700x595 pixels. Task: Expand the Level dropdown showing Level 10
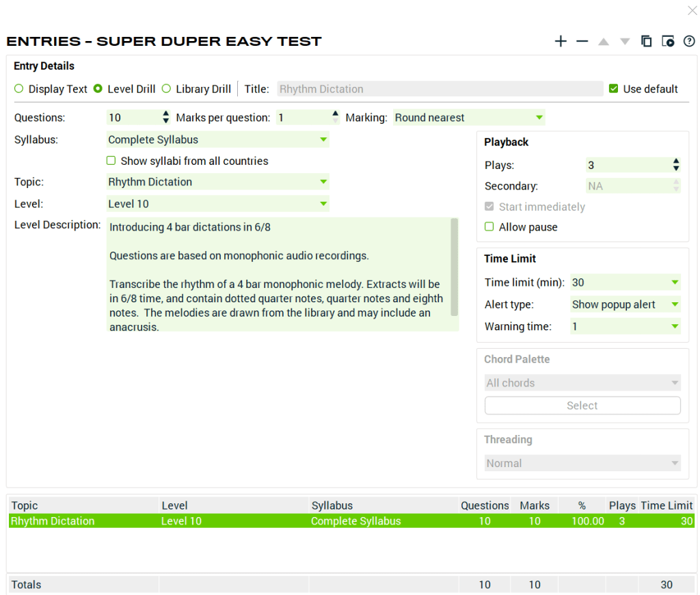click(x=217, y=204)
